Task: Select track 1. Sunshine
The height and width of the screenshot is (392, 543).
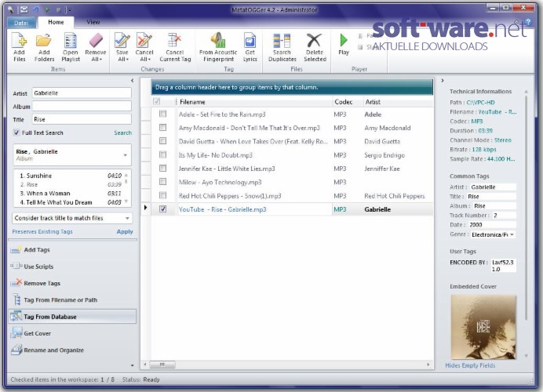Action: coord(71,176)
